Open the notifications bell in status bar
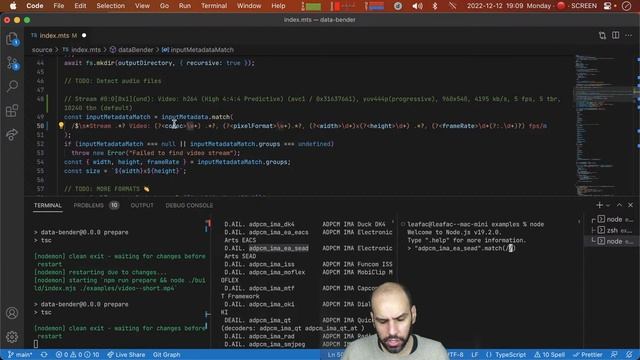This screenshot has height=360, width=640. click(629, 355)
